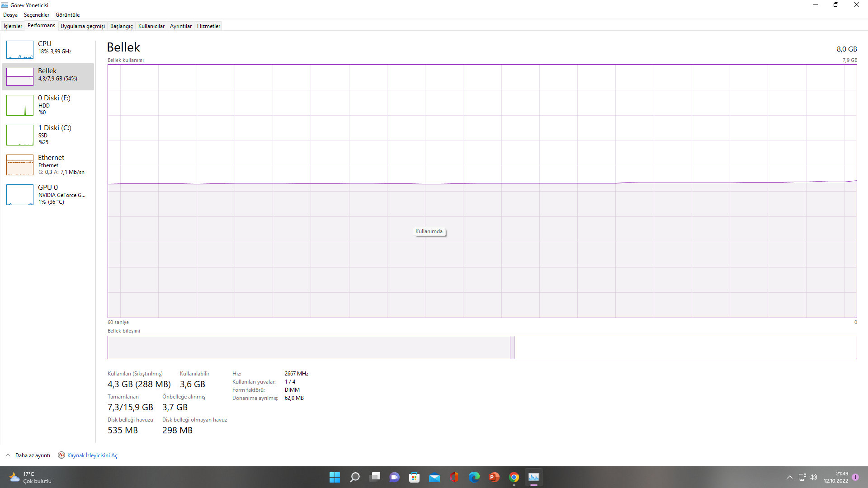Switch to the Hizmetler tab
The image size is (868, 488).
208,26
